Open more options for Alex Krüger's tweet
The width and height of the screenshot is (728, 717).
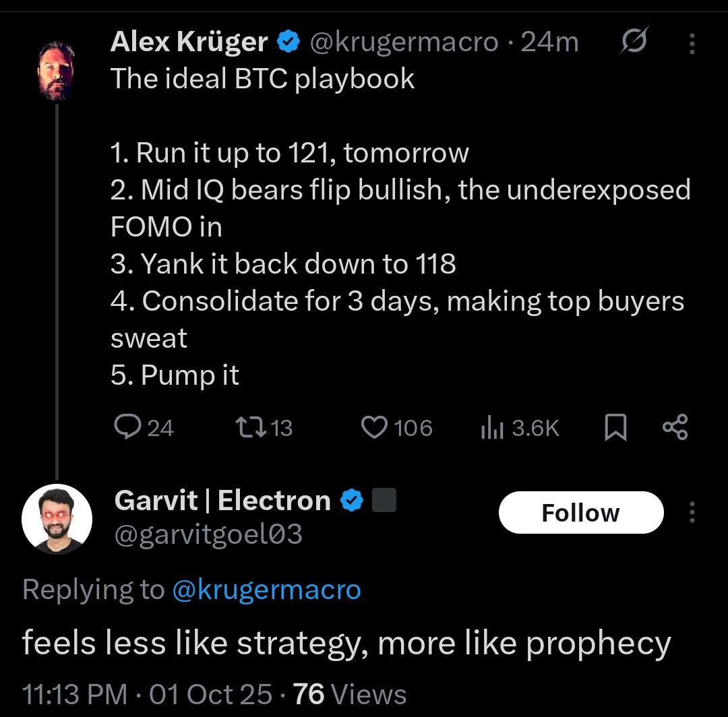pos(692,44)
